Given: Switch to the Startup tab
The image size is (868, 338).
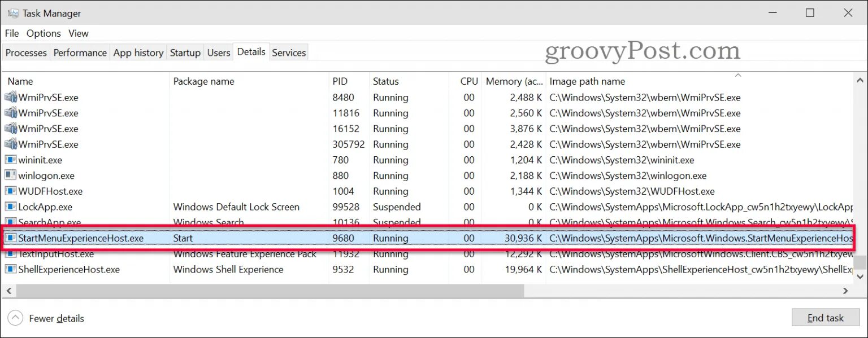Looking at the screenshot, I should click(185, 52).
